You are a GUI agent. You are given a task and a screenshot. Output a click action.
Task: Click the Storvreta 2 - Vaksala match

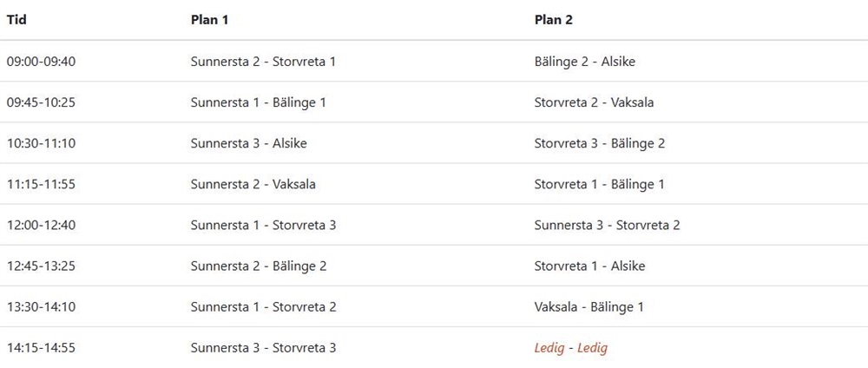pyautogui.click(x=594, y=102)
